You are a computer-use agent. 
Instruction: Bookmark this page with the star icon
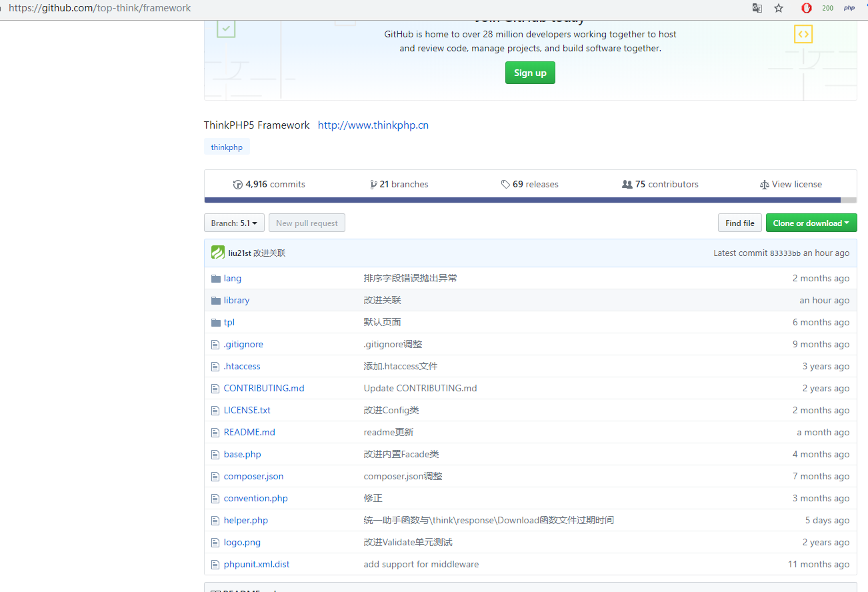pyautogui.click(x=779, y=8)
